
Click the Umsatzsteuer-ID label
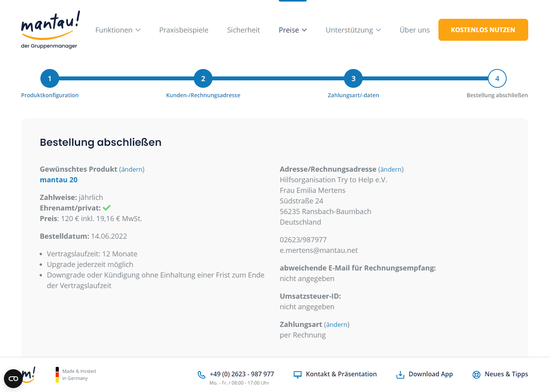pyautogui.click(x=311, y=296)
